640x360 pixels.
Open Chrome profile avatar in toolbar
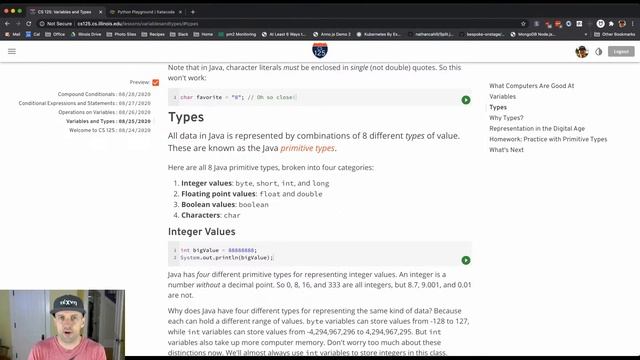click(x=622, y=24)
